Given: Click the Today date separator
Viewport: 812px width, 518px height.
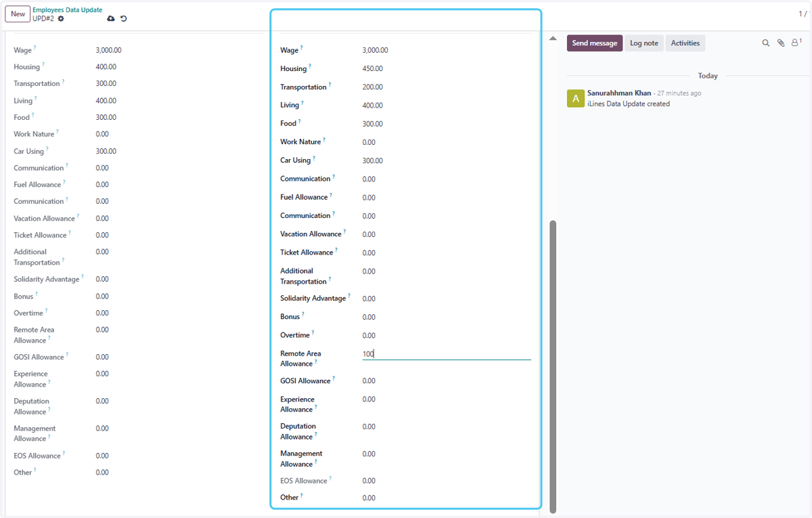Looking at the screenshot, I should click(x=708, y=76).
